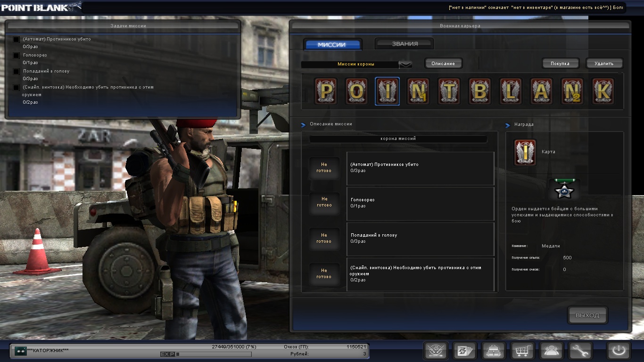The height and width of the screenshot is (362, 644).
Task: Select the letter P mission card
Action: pos(326,91)
